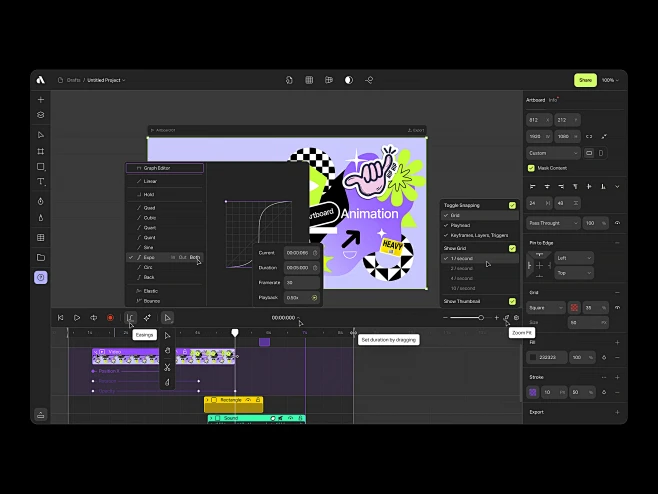
Task: Select the Pointer tool in left toolbar
Action: [x=41, y=134]
